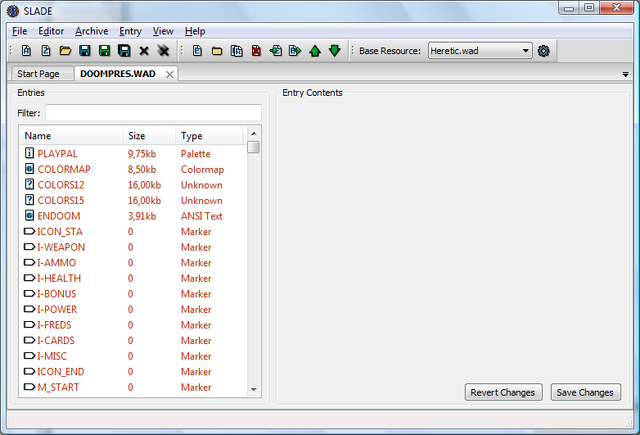The image size is (640, 435).
Task: Close the current archive icon
Action: 144,51
